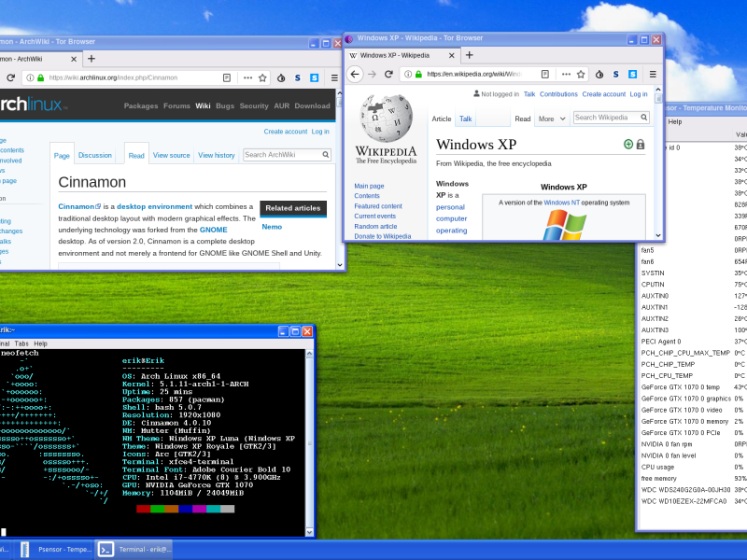Open hamburger menu in ArchWiki browser
Viewport: 747px width, 560px height.
click(x=334, y=77)
